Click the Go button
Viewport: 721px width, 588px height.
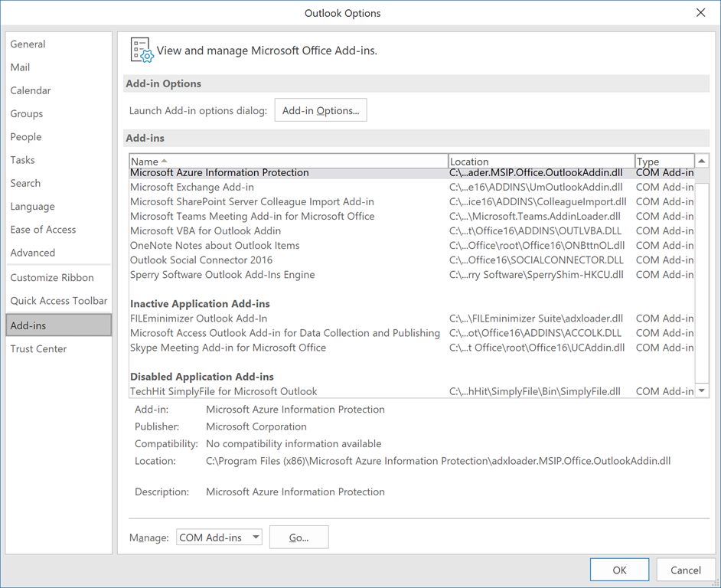[x=299, y=537]
